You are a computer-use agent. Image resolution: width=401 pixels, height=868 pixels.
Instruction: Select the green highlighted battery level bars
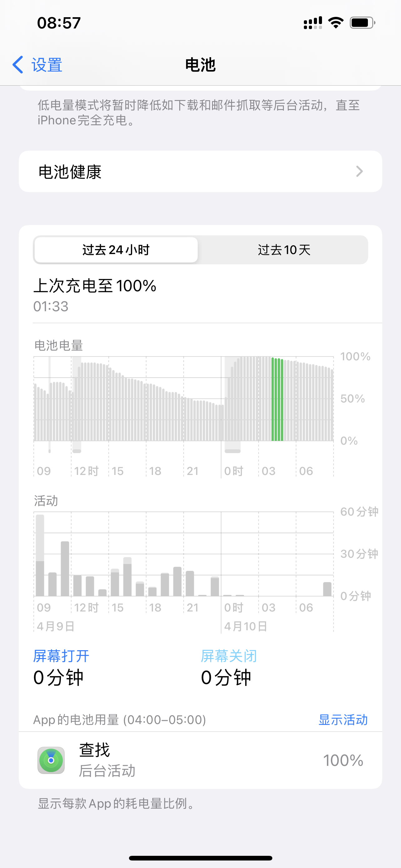point(277,399)
